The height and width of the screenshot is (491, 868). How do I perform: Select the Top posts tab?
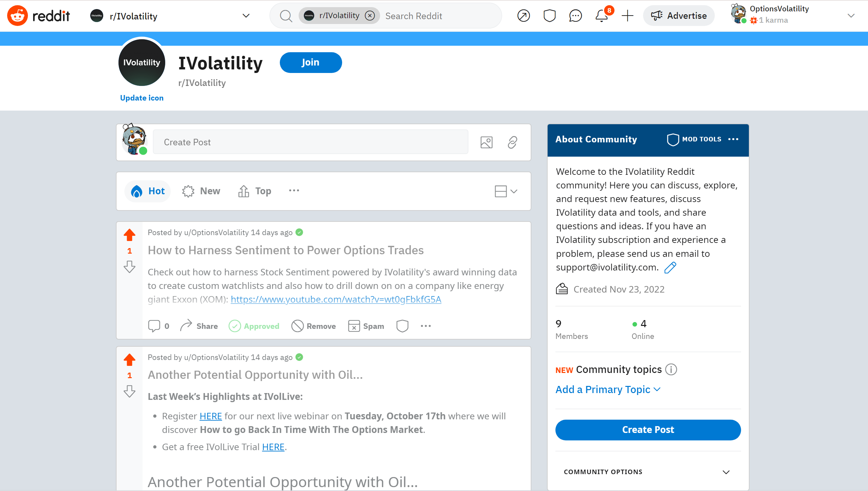(x=263, y=191)
